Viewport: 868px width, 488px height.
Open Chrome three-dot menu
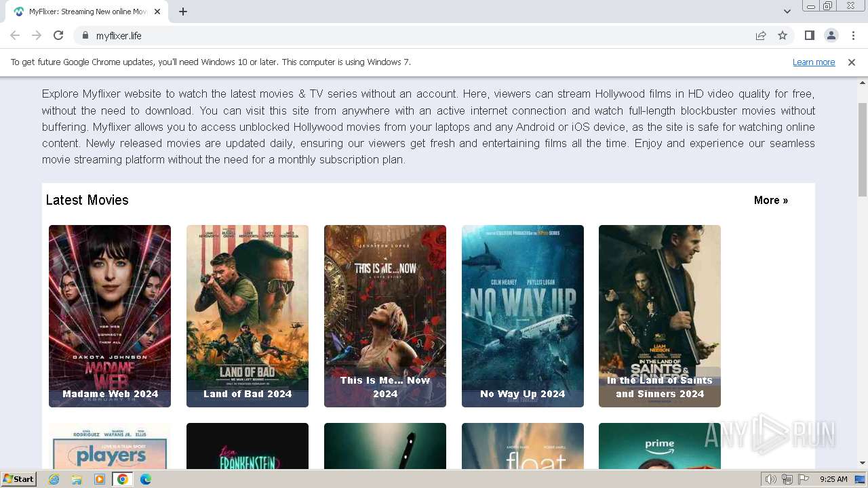click(x=853, y=35)
